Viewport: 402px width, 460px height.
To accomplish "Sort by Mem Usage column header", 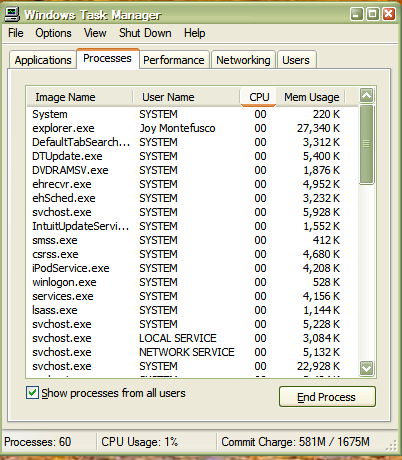I will (311, 97).
